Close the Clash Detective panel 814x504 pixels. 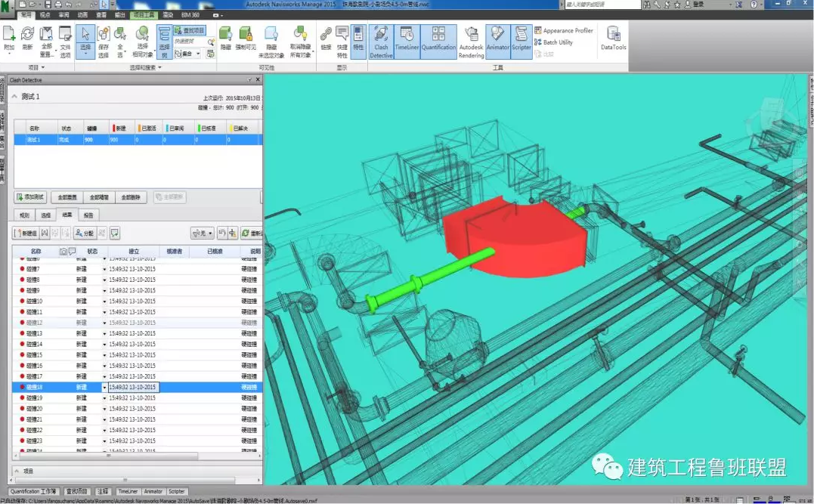(258, 80)
